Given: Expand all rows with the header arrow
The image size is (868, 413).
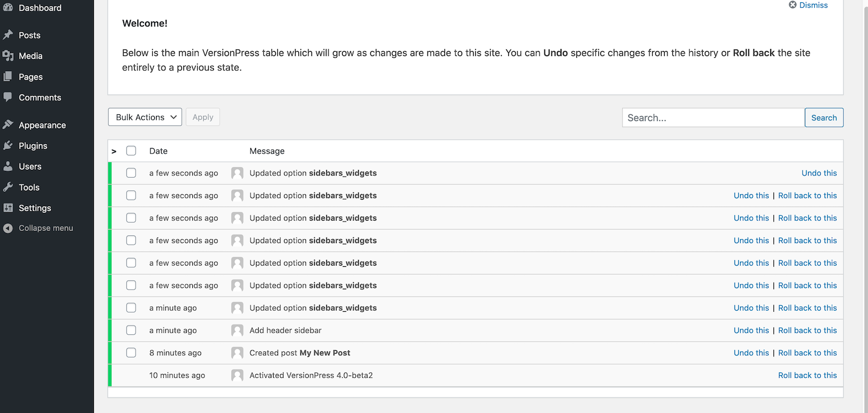Looking at the screenshot, I should pyautogui.click(x=114, y=151).
